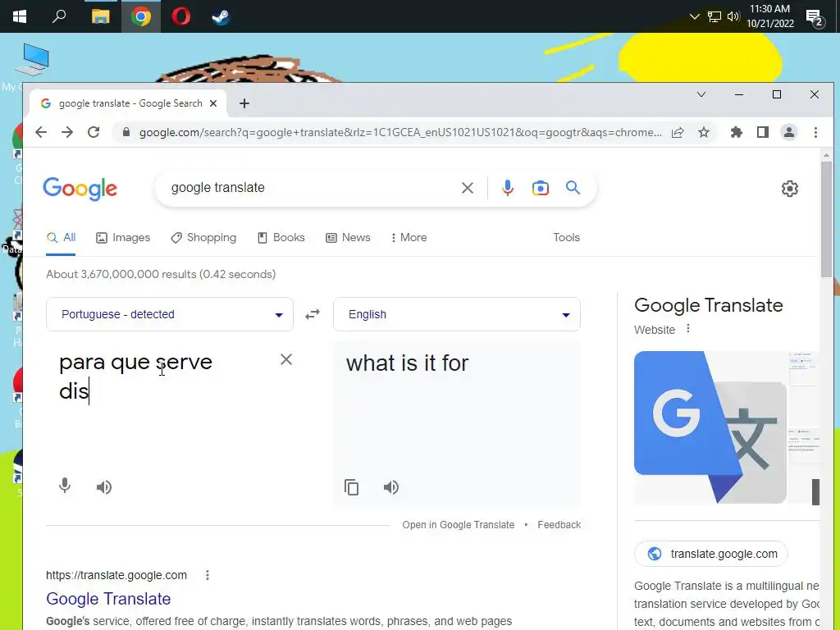
Task: Open Chrome tab search chevron
Action: pyautogui.click(x=701, y=95)
